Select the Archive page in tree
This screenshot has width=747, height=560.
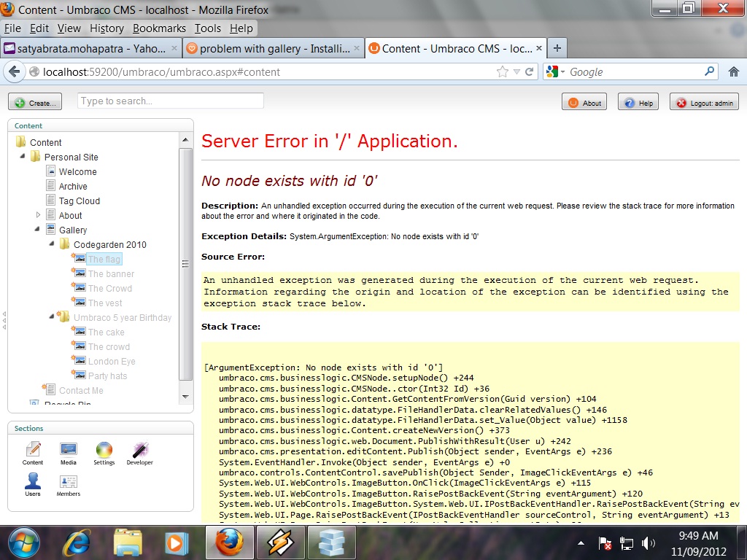click(x=73, y=186)
